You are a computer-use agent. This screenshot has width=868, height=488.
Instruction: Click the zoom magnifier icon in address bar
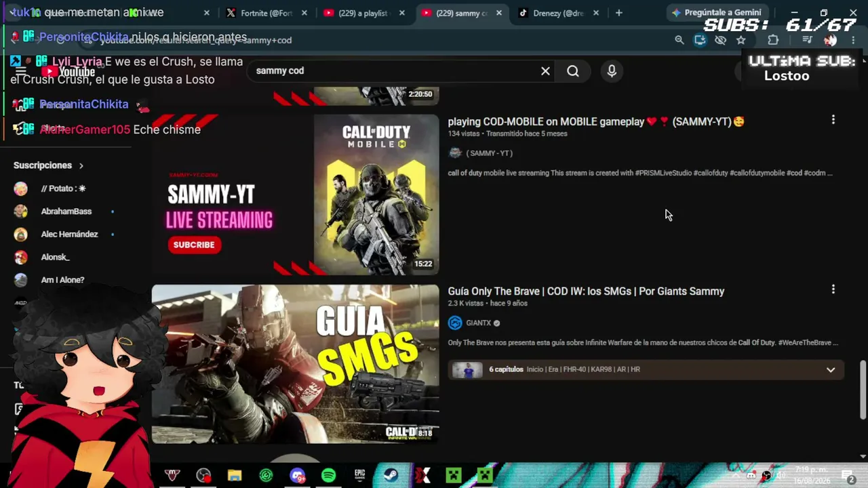[679, 40]
